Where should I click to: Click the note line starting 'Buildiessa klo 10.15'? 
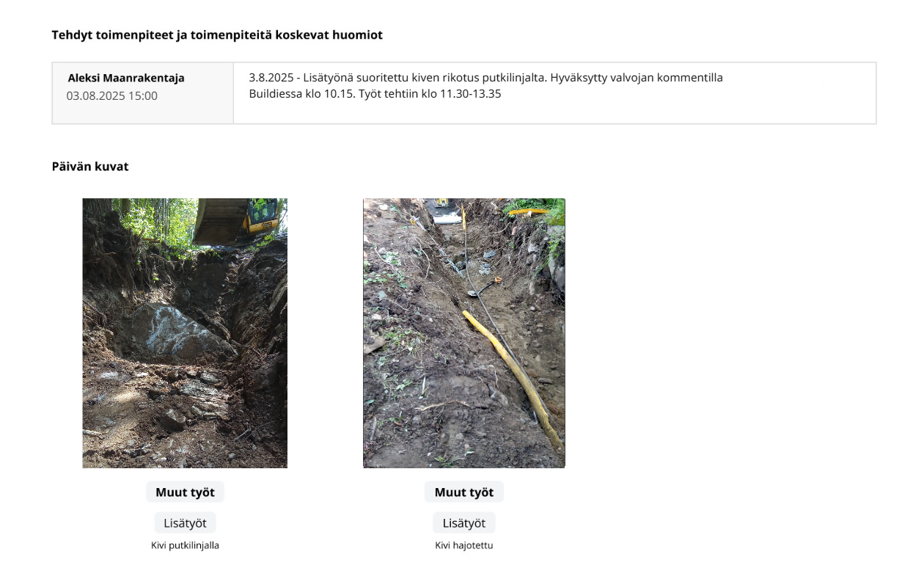(375, 94)
